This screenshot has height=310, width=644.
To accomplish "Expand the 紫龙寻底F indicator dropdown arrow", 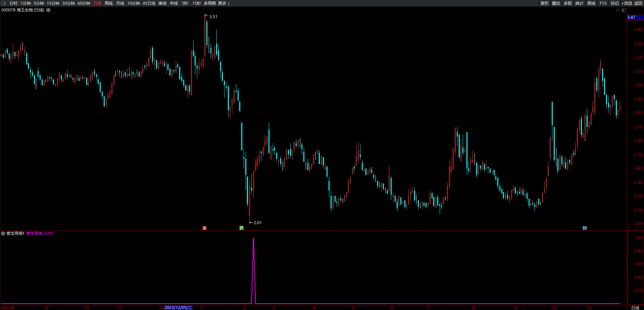I will [3, 234].
